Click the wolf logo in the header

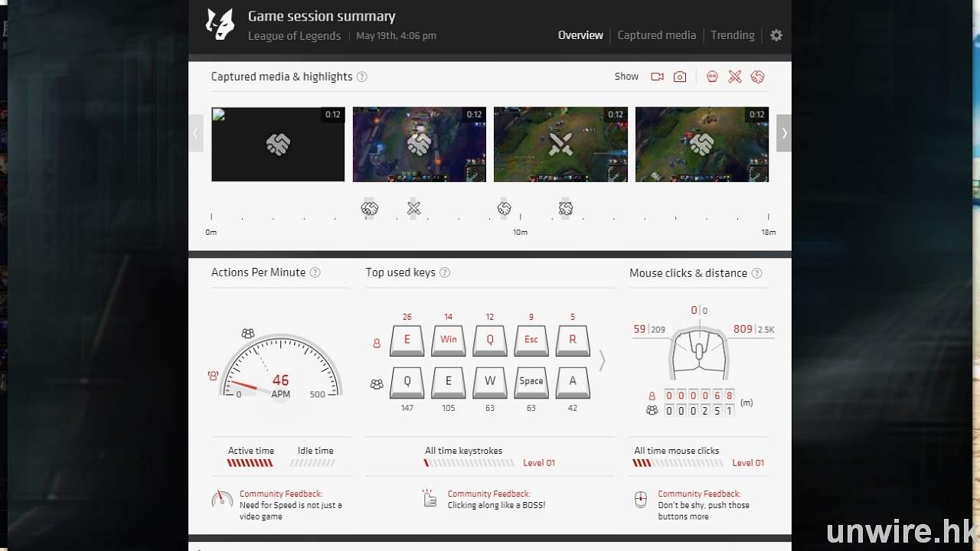click(220, 24)
